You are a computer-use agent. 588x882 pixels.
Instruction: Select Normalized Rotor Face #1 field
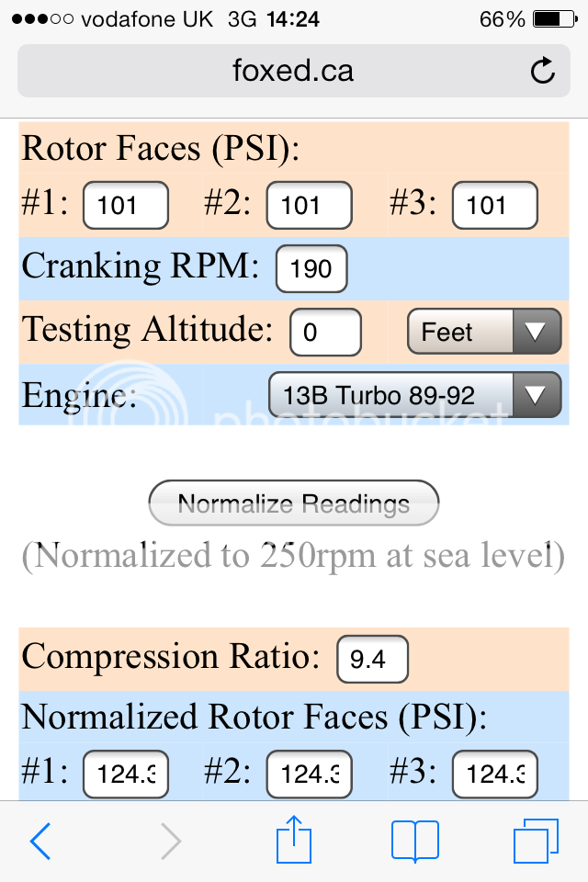coord(126,775)
